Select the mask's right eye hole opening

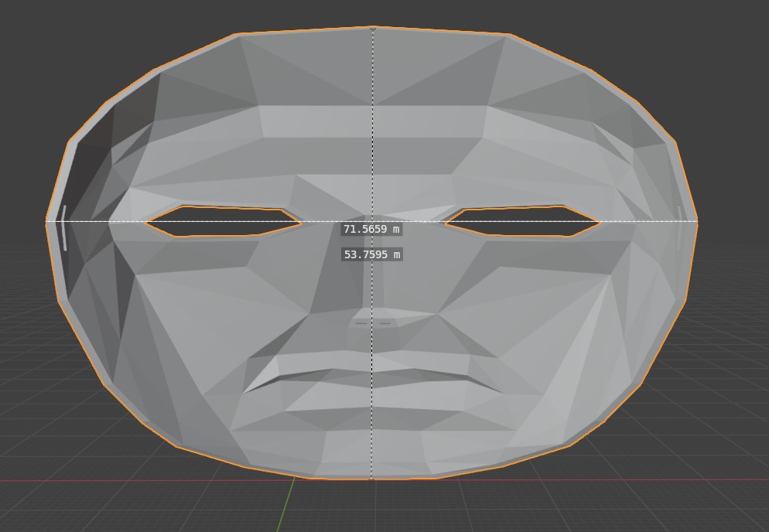pos(523,221)
